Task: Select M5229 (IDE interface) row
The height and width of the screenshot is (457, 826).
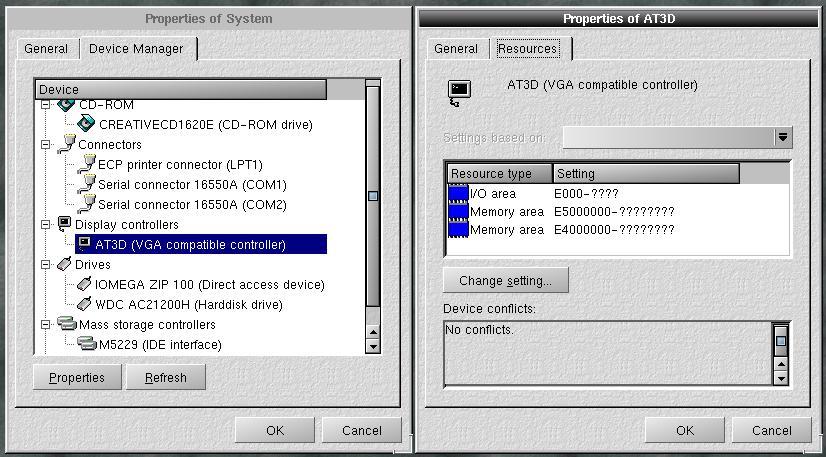Action: [x=160, y=345]
